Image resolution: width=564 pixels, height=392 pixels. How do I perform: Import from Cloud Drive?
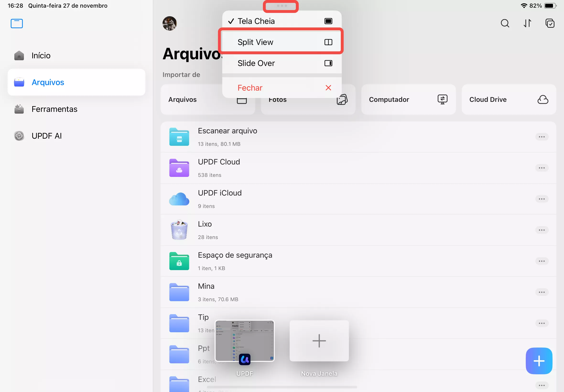pos(509,99)
